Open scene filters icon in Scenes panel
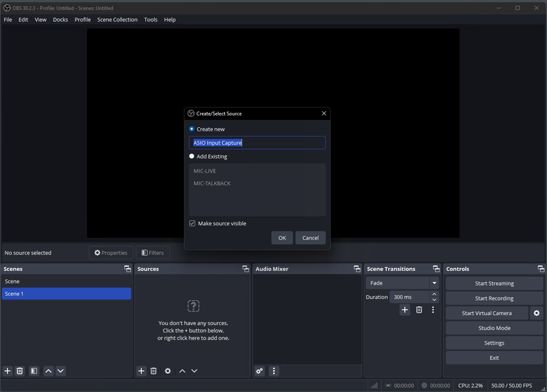 34,371
